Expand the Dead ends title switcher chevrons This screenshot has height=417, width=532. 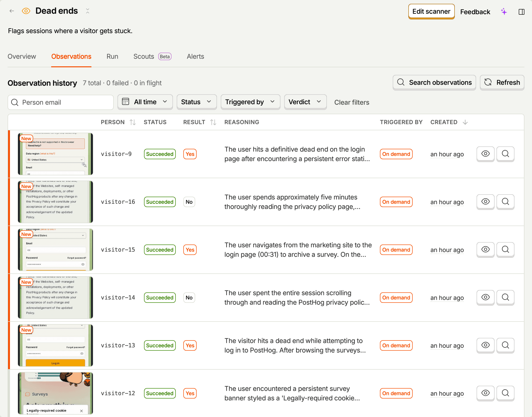click(x=88, y=11)
